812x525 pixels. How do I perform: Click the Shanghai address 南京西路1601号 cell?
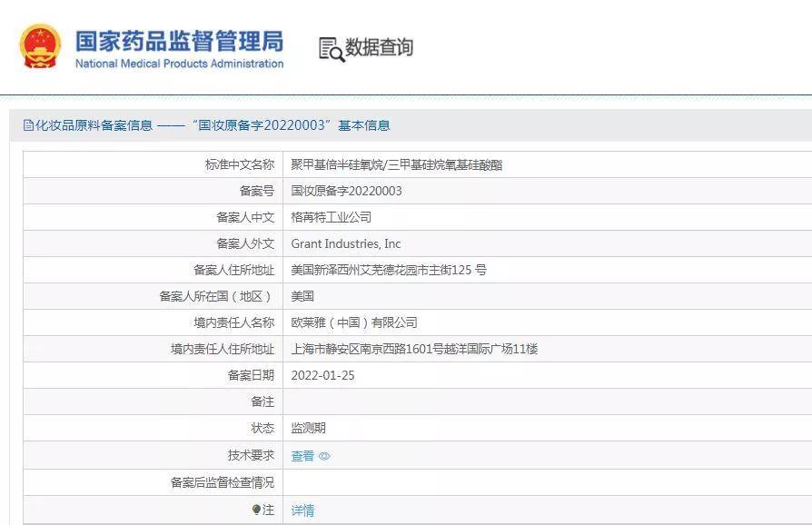coord(414,349)
